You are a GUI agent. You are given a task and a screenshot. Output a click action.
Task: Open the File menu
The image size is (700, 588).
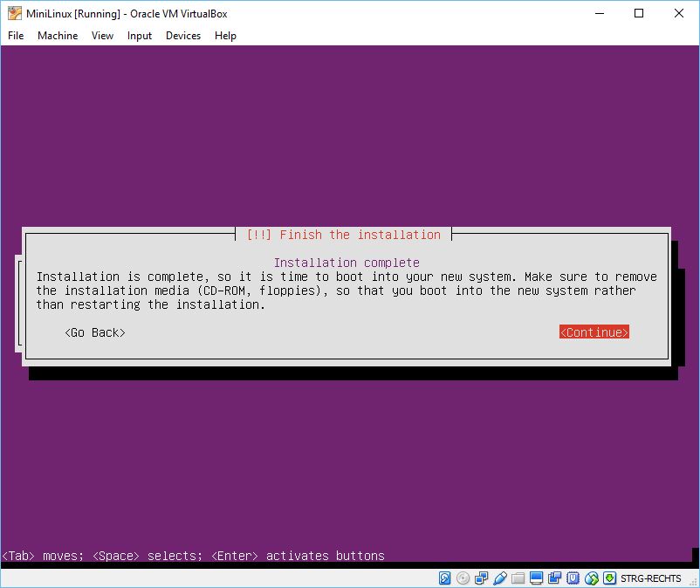coord(16,36)
